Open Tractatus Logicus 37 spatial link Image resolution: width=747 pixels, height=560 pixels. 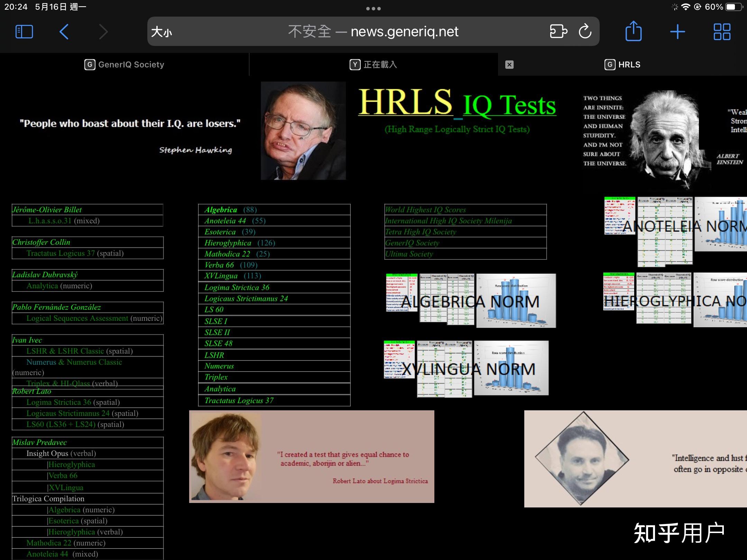point(61,253)
